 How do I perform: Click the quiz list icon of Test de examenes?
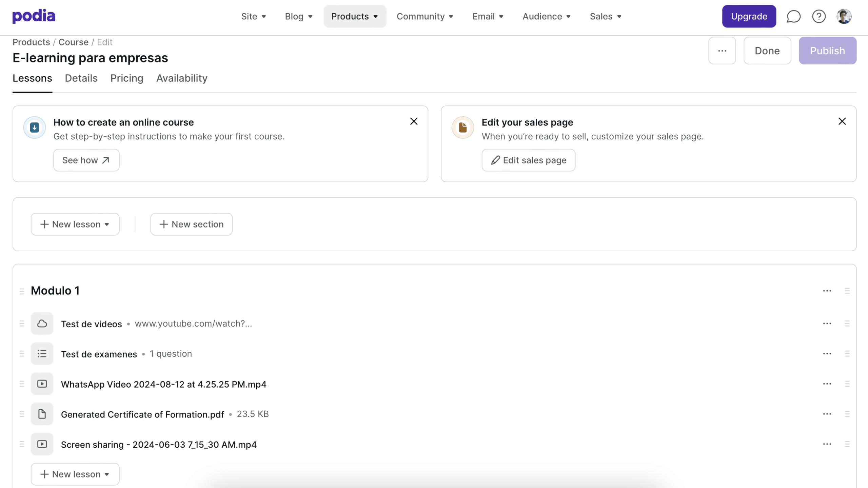(x=42, y=354)
